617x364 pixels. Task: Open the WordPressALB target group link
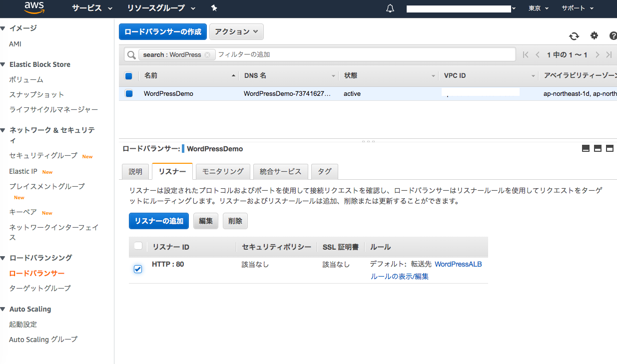tap(458, 264)
